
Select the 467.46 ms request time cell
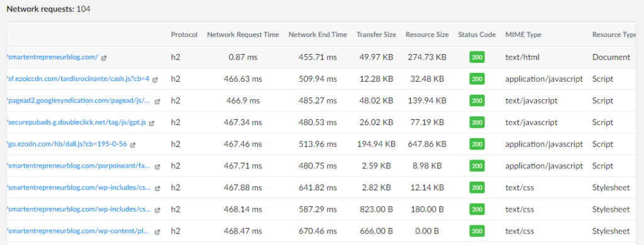click(x=243, y=144)
